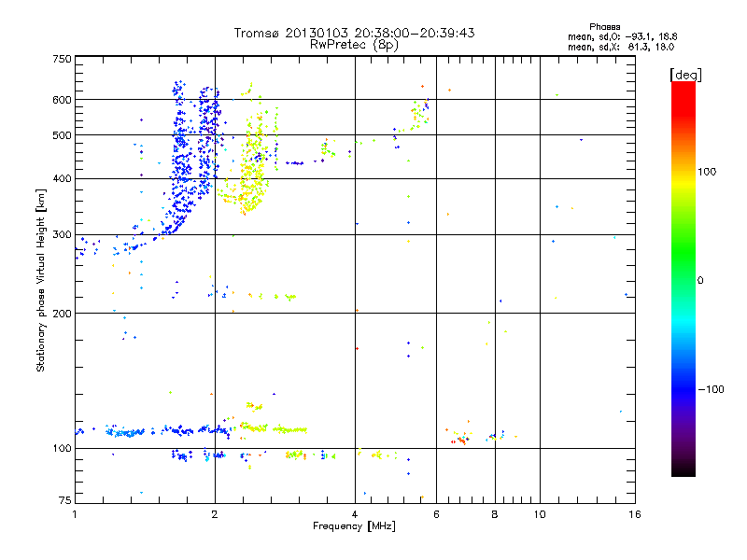The height and width of the screenshot is (560, 747).
Task: Click the plot title 'Tromsø 20130103 20:38:00-20:39:43'
Action: coord(354,33)
